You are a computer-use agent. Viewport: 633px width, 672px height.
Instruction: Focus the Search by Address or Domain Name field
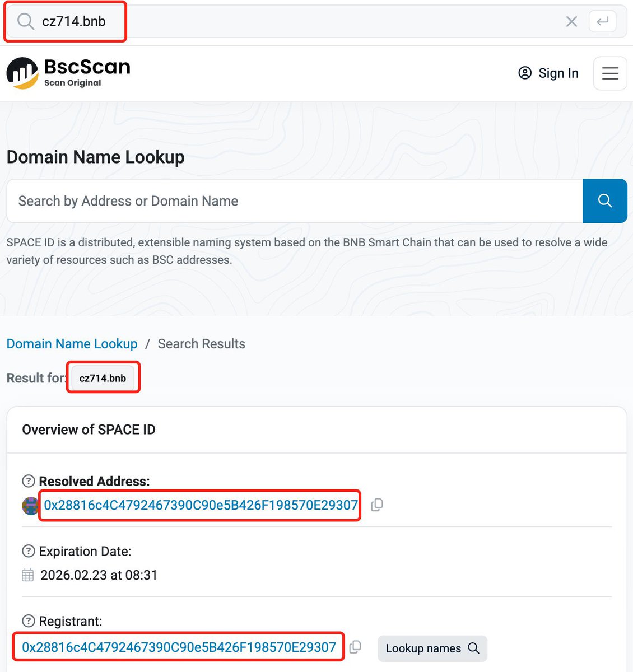coord(295,201)
